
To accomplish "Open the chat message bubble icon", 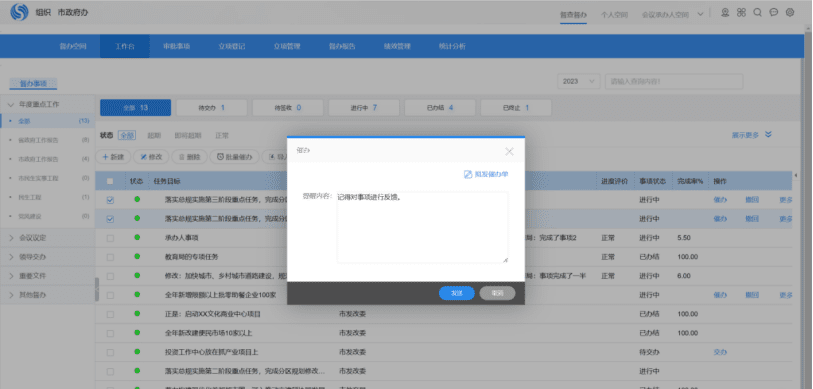I will click(774, 12).
